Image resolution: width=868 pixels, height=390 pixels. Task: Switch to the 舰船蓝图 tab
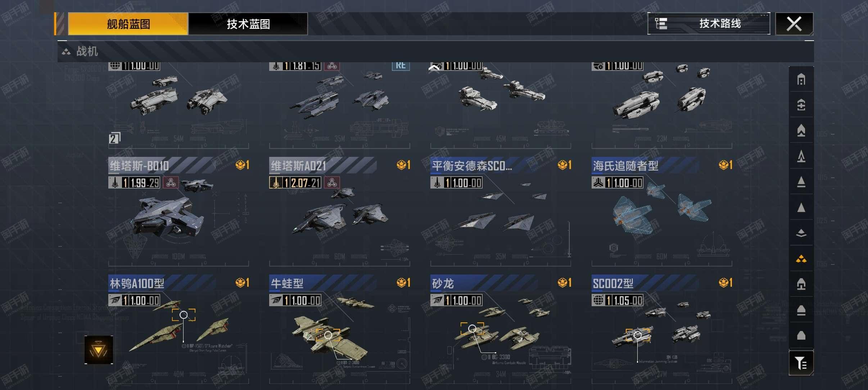tap(128, 24)
